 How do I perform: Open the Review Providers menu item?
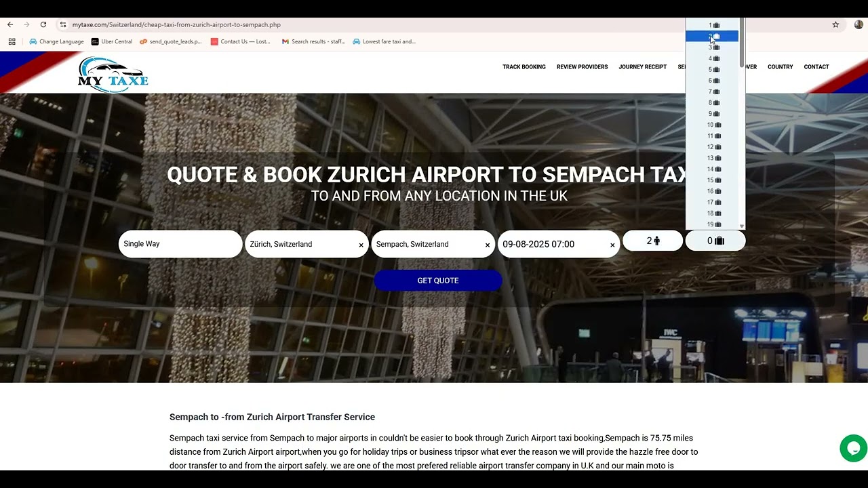click(x=582, y=67)
